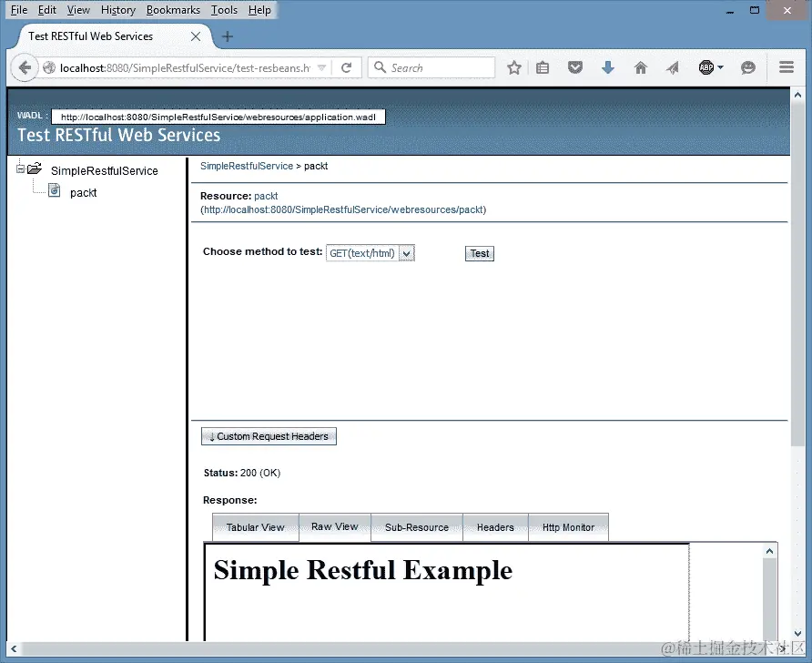Open the View menu
Viewport: 812px width, 663px height.
pos(78,10)
